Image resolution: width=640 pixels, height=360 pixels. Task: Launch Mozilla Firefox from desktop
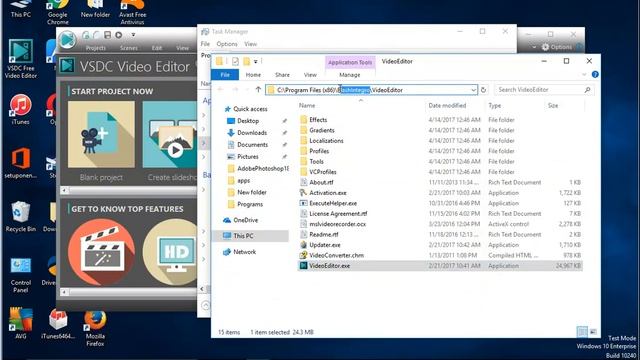[95, 328]
